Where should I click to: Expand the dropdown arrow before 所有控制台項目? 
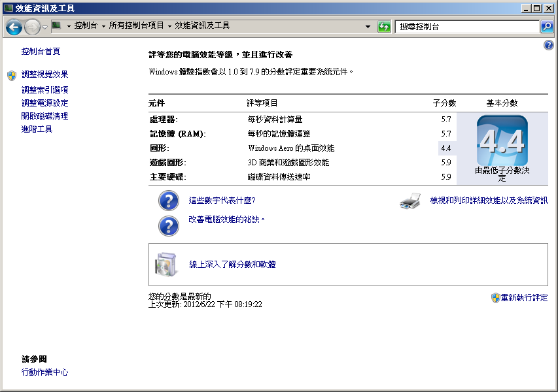(x=103, y=26)
